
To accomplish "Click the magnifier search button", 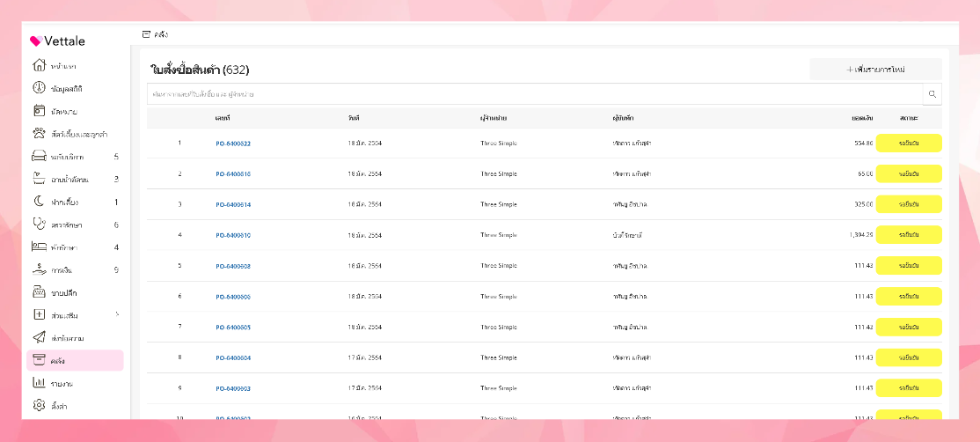I will [x=932, y=93].
